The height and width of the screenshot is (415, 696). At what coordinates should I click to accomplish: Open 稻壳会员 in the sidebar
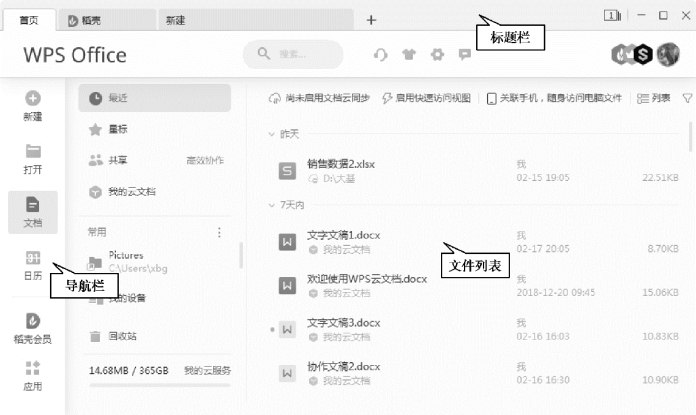coord(33,329)
